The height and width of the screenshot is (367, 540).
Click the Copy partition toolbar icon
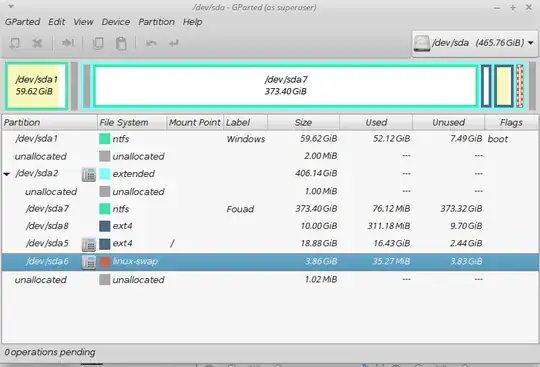point(98,43)
